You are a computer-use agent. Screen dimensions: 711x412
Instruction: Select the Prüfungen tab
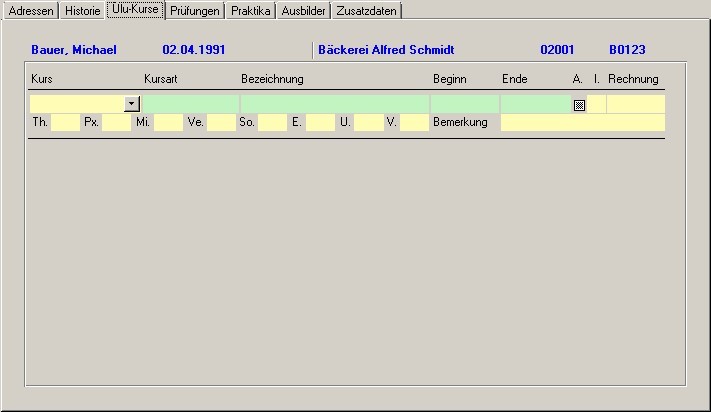194,11
